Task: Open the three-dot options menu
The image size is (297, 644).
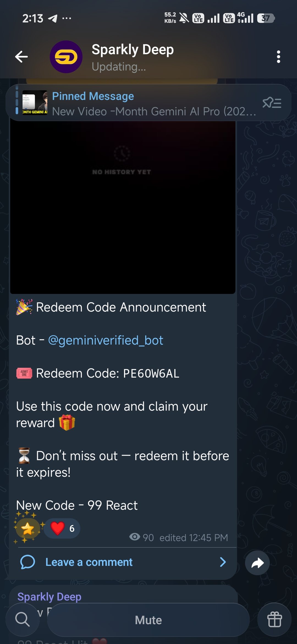Action: click(278, 57)
